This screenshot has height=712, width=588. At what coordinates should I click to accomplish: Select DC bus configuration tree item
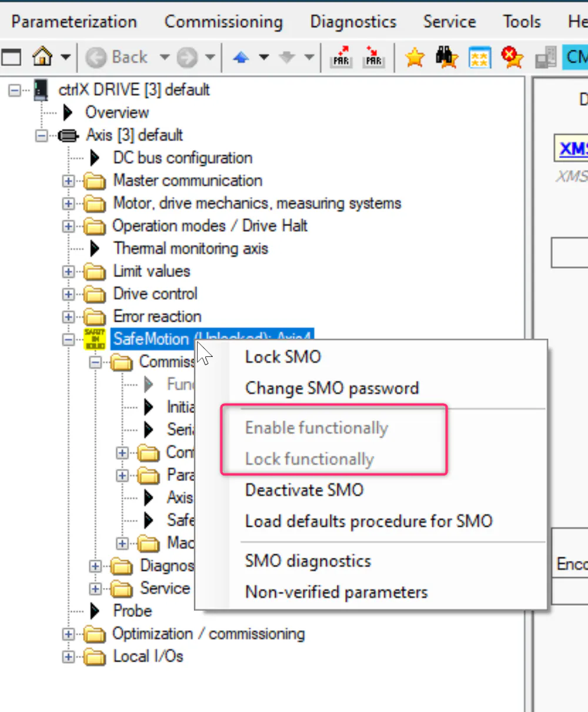pos(183,158)
